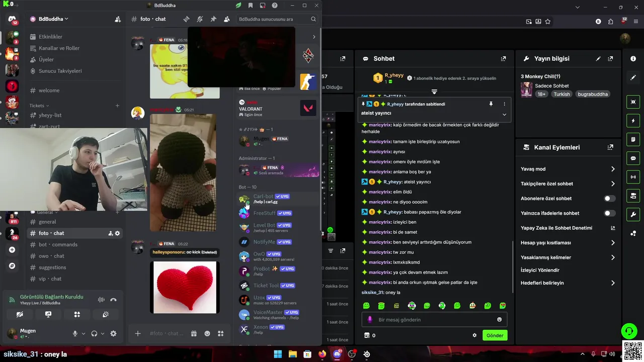Screen dimensions: 644x362
Task: Disconnect from the voice call
Action: point(113,300)
